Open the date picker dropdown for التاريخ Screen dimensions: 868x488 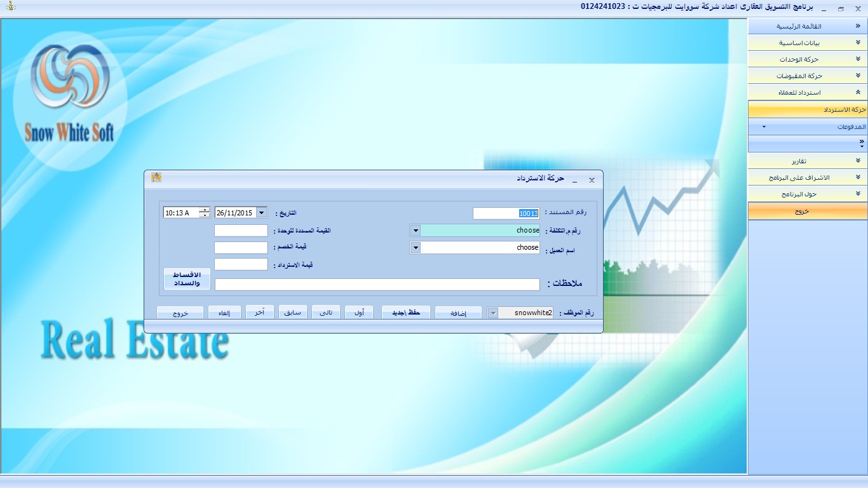(262, 213)
